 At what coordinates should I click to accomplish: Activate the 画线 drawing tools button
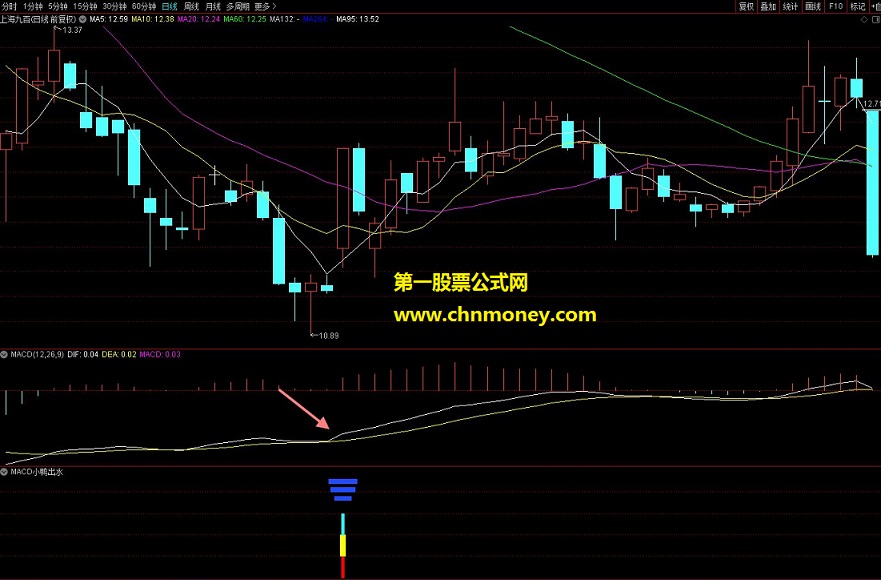tap(813, 6)
